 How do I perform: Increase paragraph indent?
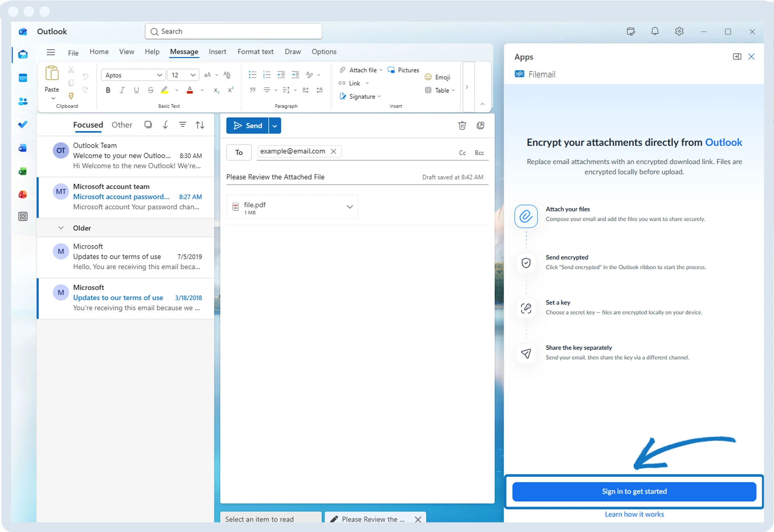pos(295,75)
